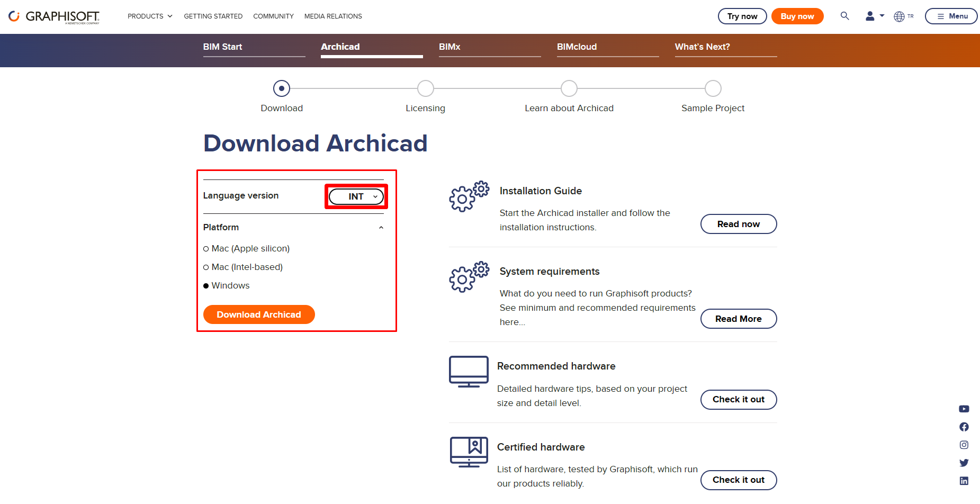Open Graphisoft Instagram icon
Image resolution: width=980 pixels, height=504 pixels.
point(964,445)
